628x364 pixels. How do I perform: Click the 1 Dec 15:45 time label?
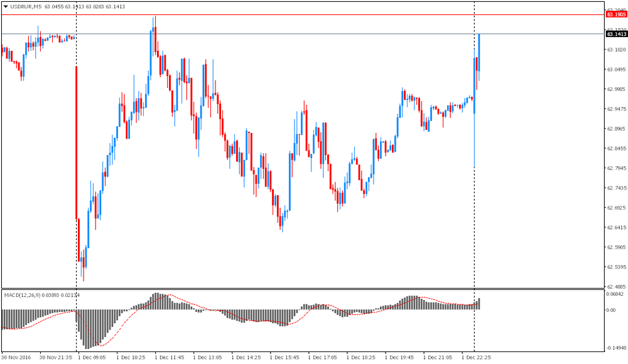point(284,357)
